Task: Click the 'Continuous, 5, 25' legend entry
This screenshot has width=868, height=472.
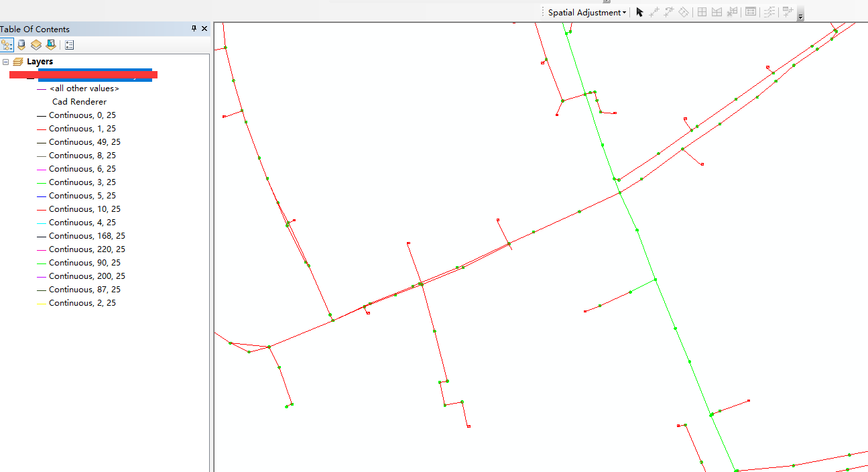Action: point(82,196)
